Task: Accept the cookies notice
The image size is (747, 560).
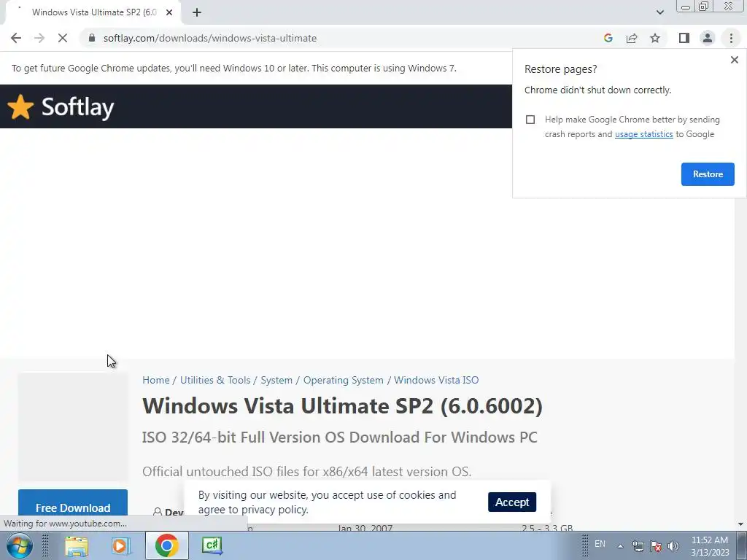Action: 511,502
